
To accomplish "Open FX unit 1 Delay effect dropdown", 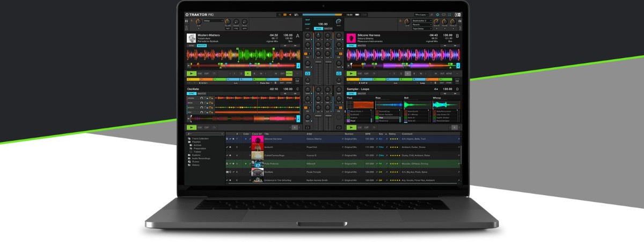I will coord(213,20).
